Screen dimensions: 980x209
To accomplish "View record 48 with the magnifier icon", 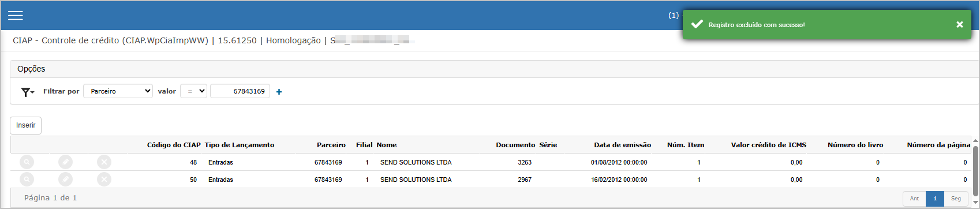I will click(x=27, y=162).
